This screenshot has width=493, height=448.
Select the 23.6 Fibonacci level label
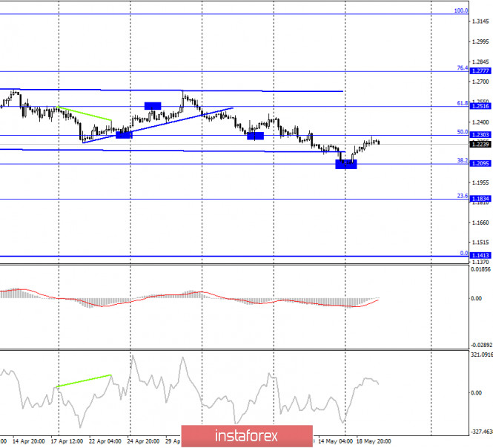coord(462,196)
